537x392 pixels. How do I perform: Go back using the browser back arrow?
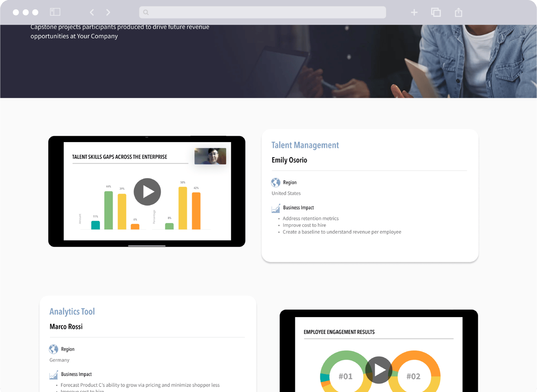click(92, 12)
